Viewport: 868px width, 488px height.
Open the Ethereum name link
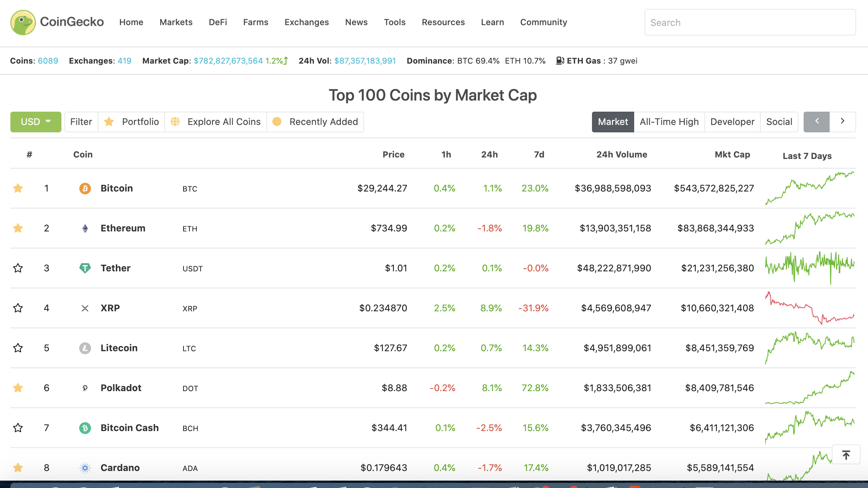pos(123,228)
